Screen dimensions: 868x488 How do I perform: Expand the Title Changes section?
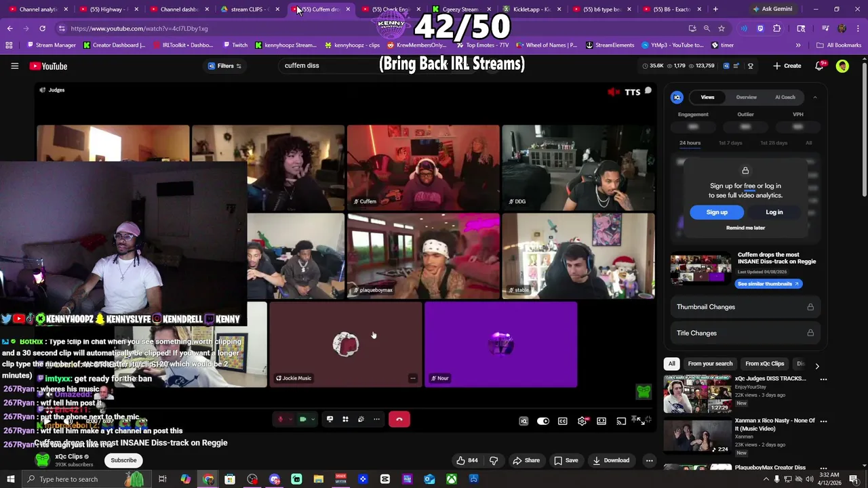tap(745, 333)
